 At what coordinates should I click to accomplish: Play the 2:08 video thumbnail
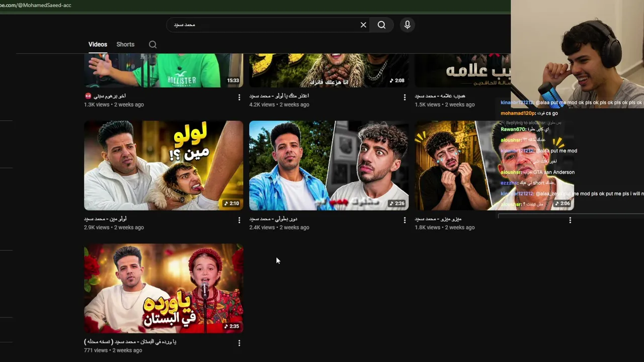coord(329,70)
